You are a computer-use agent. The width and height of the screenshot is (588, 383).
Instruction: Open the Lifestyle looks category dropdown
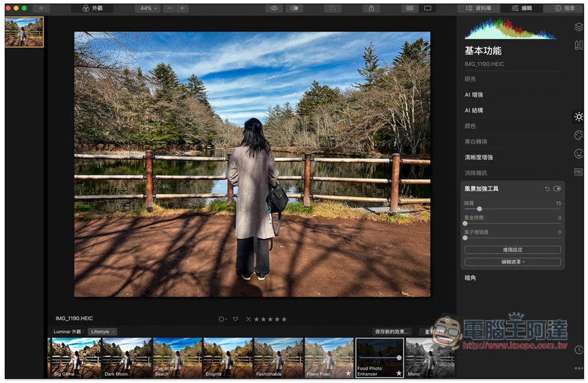click(102, 332)
